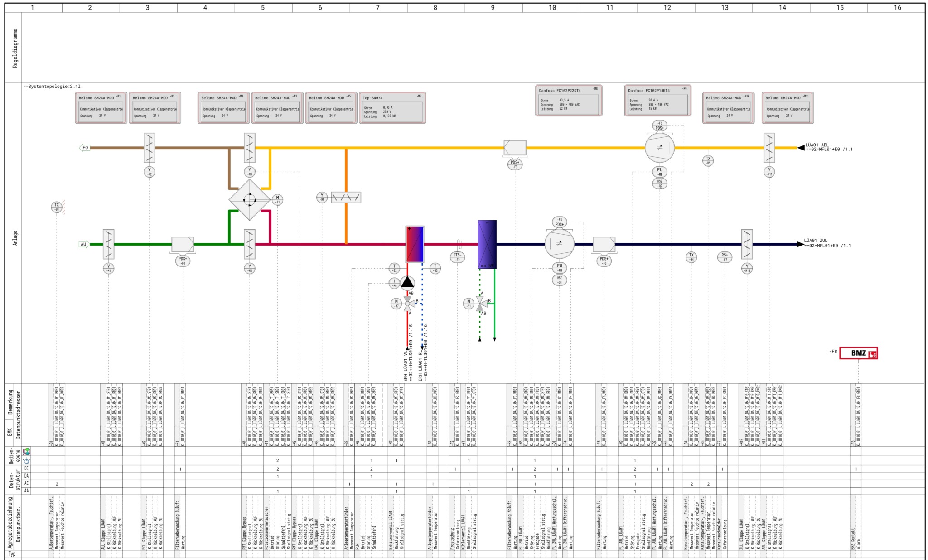Screen dimensions: 928x560
Task: Click the column 10 header number
Action: click(x=552, y=8)
